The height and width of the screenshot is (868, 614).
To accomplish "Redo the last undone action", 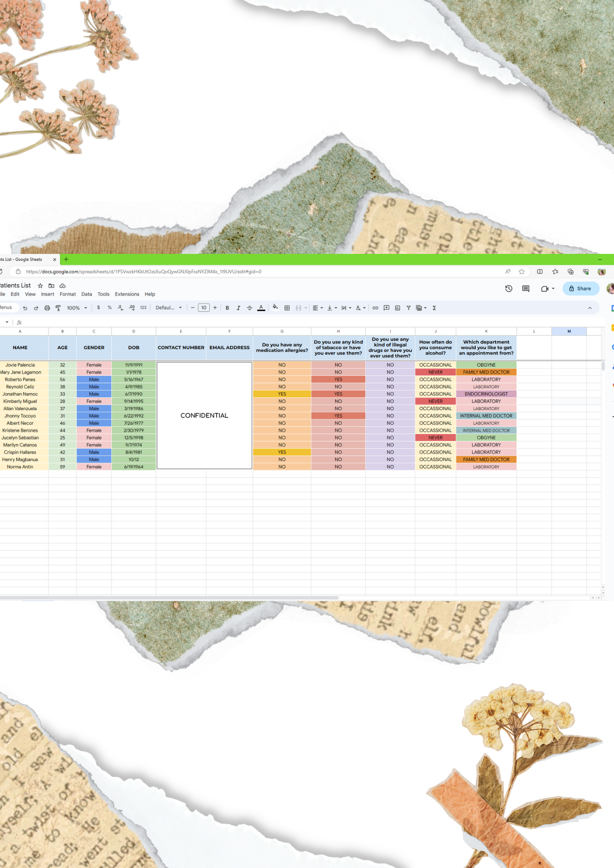I will pos(36,308).
